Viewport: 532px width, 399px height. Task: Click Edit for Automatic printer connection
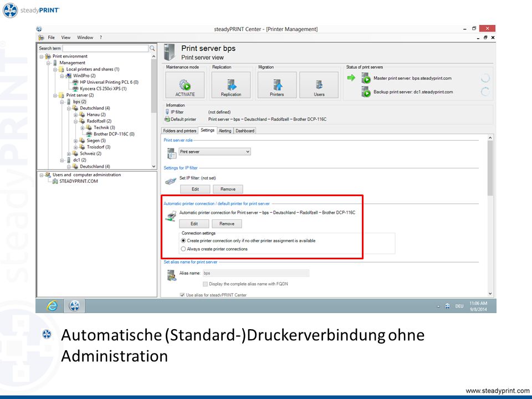pos(194,223)
